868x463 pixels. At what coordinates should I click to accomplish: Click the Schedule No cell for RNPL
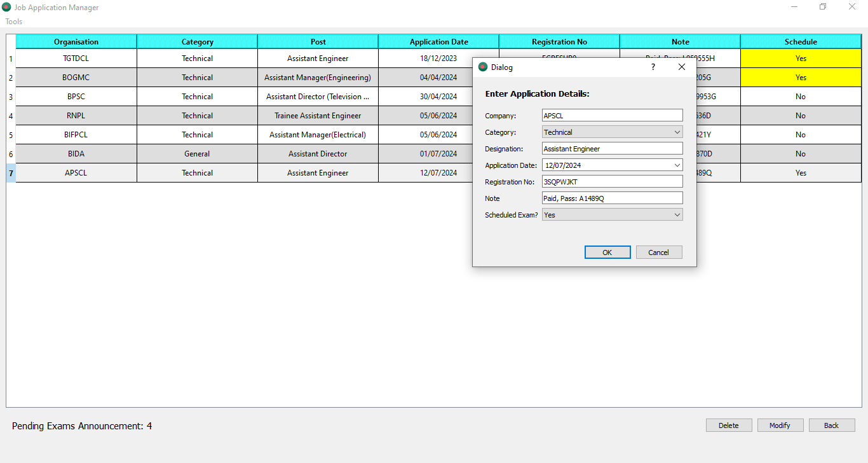(x=801, y=116)
